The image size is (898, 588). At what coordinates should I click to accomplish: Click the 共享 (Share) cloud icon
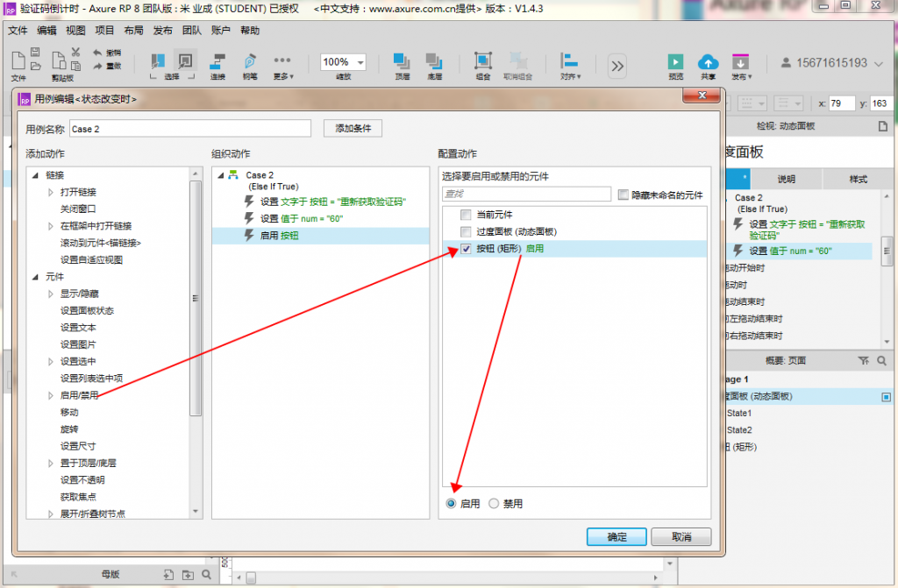[x=708, y=62]
